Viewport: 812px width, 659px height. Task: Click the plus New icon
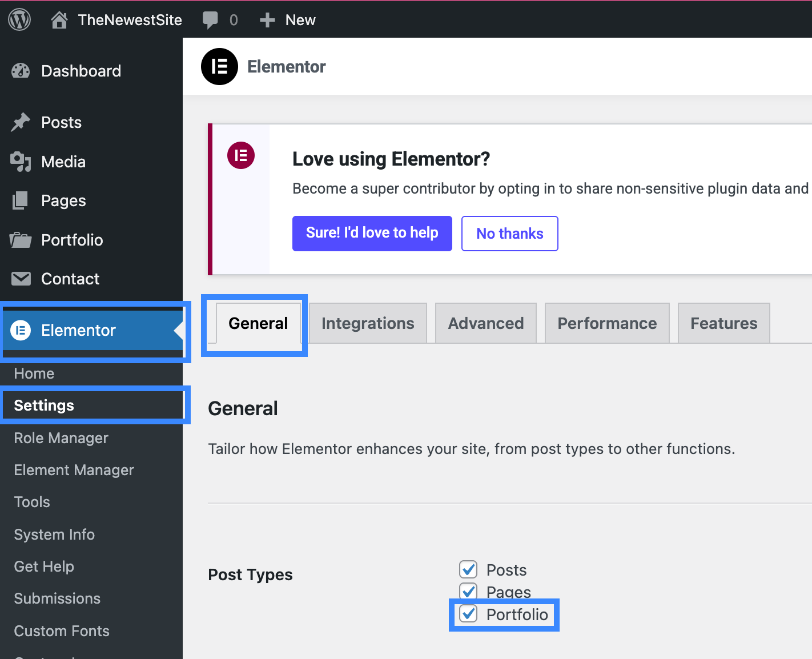(267, 20)
